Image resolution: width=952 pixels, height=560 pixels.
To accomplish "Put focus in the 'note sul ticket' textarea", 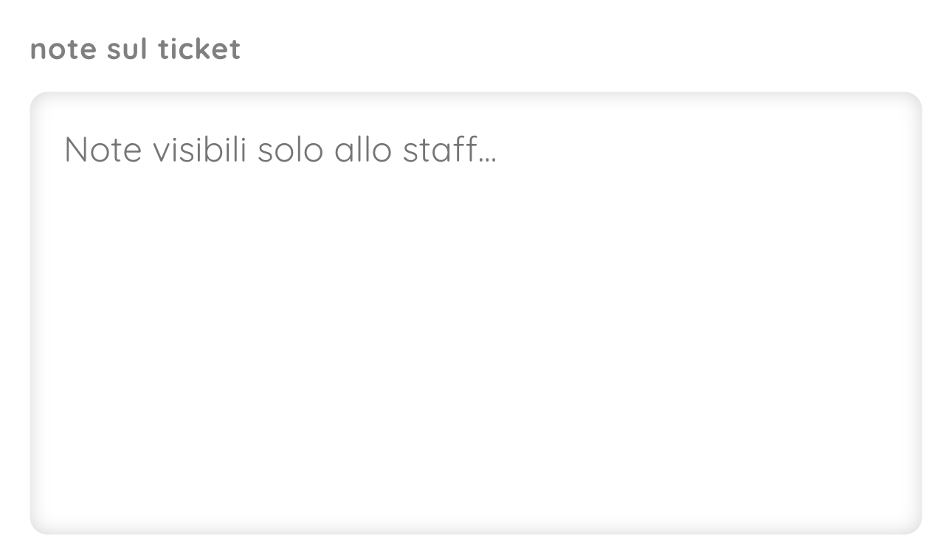I will (x=475, y=313).
